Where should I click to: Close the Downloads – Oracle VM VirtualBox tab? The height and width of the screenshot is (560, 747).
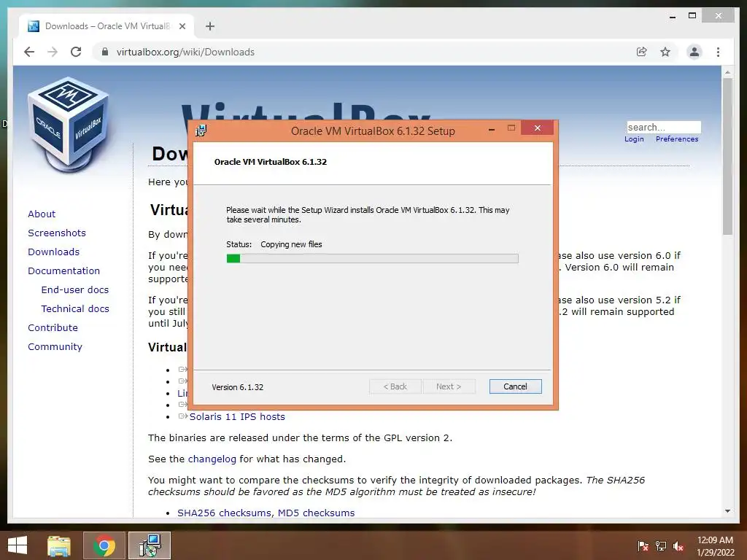[x=182, y=26]
